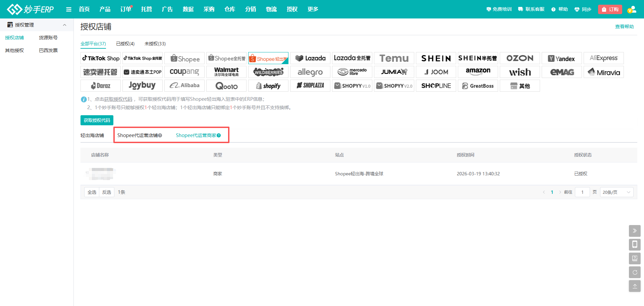This screenshot has width=644, height=306.
Task: Choose the SHOPLAZZA platform logo
Action: click(x=310, y=86)
